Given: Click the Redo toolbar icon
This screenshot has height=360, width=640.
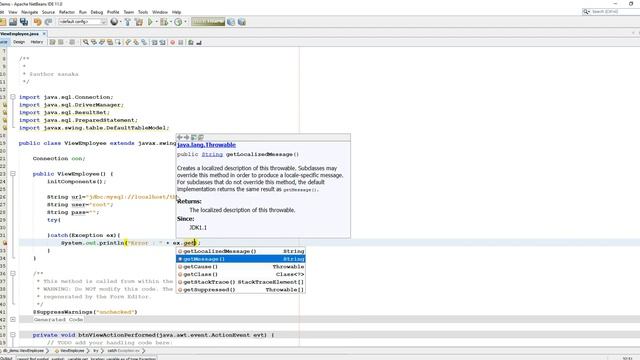Looking at the screenshot, I should click(x=48, y=22).
